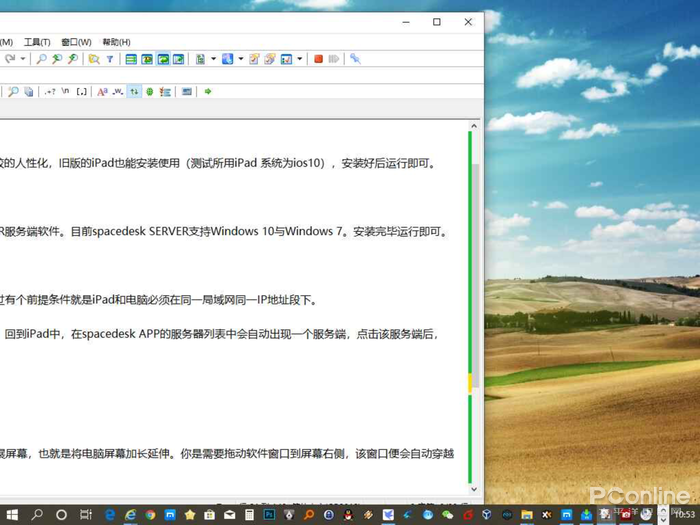Click the Windows taskbar search magnifier
700x525 pixels.
click(x=37, y=514)
